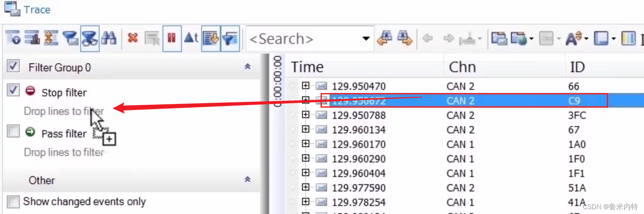Collapse the Other section

coord(248,179)
